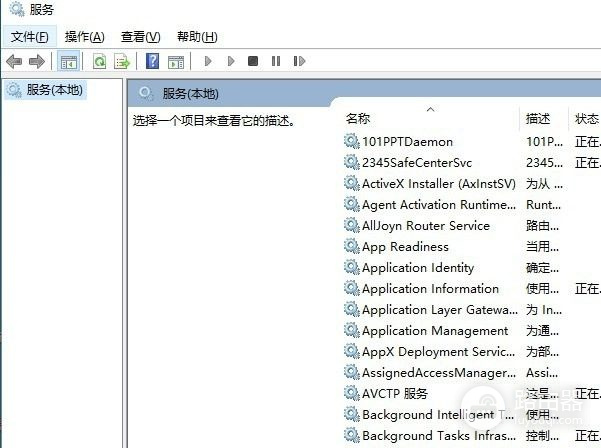Sort by the 名称 column header
Image resolution: width=601 pixels, height=448 pixels.
358,118
